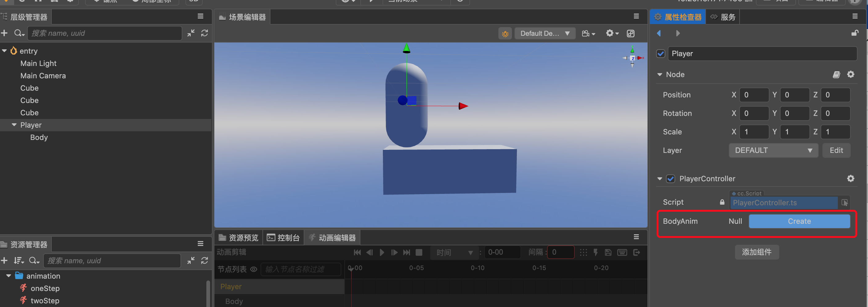The width and height of the screenshot is (868, 307).
Task: Click the Create button for BodyAnim
Action: [799, 221]
